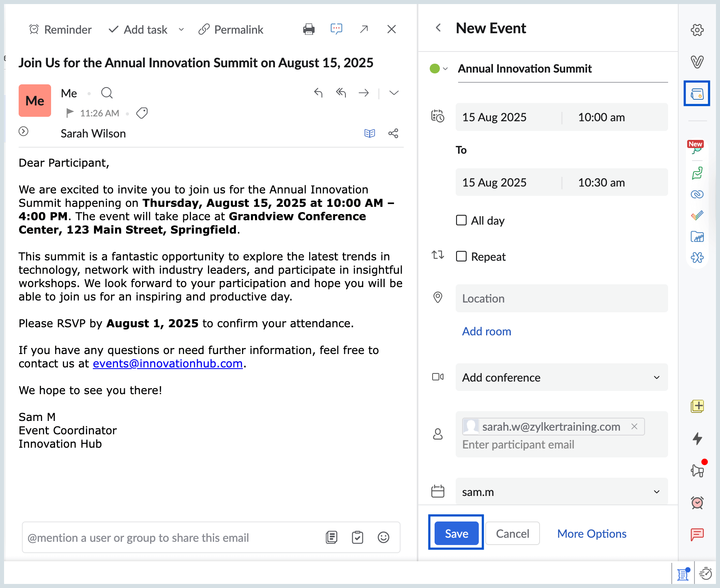Save the new event
The height and width of the screenshot is (588, 720).
tap(456, 533)
